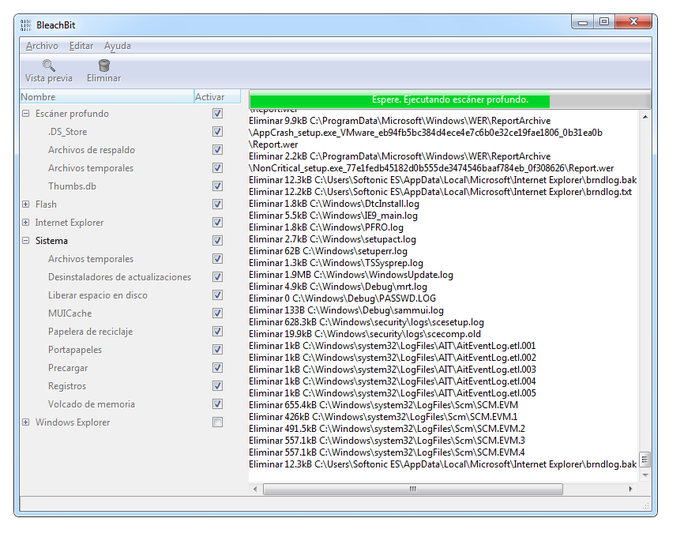
Task: Click the AitEventLog.etl.003 log line
Action: pos(392,370)
